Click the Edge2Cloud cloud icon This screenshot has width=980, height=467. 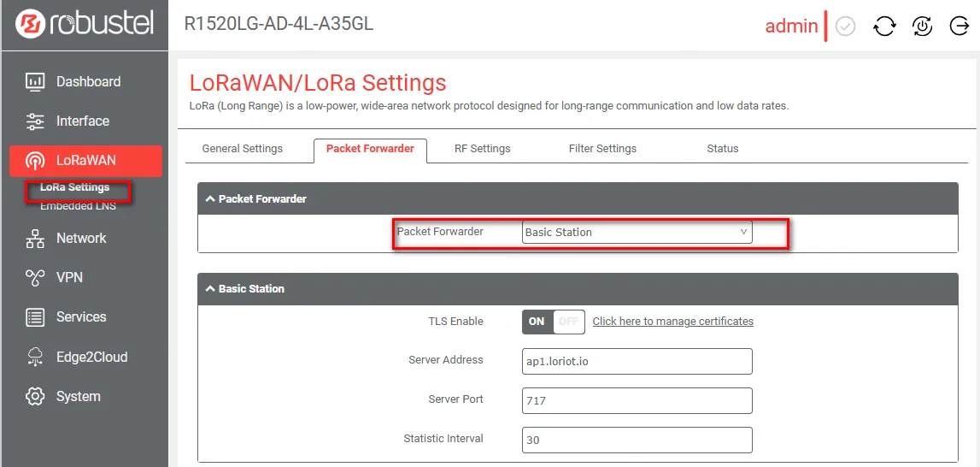[35, 357]
